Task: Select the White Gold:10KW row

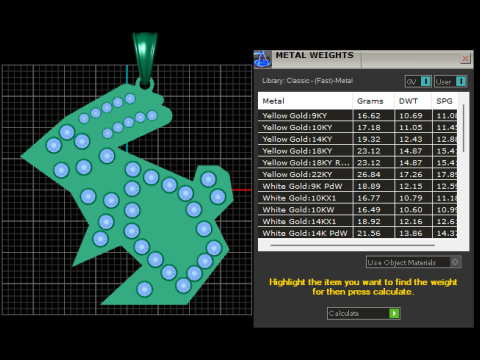Action: pos(357,210)
